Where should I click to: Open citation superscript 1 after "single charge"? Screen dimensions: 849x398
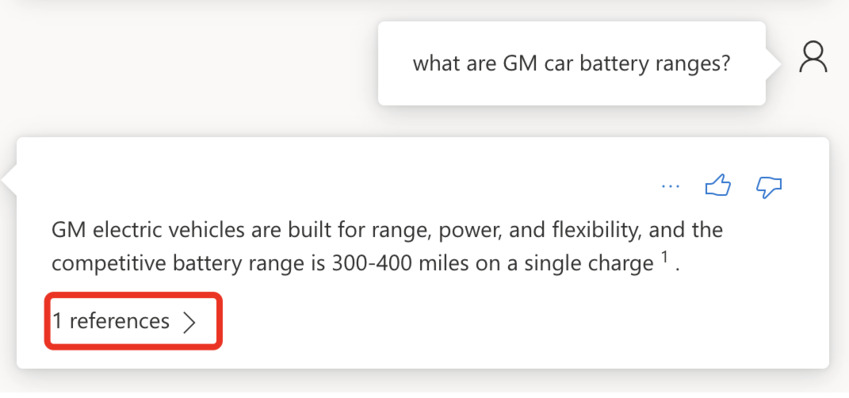tap(664, 258)
